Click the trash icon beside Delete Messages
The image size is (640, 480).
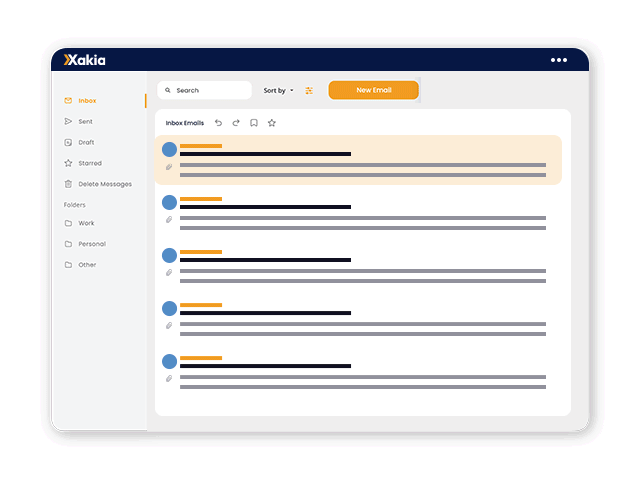pyautogui.click(x=68, y=184)
